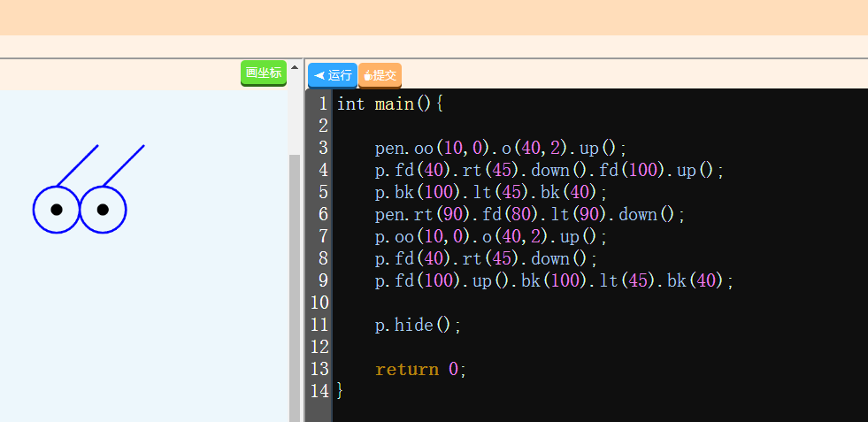The image size is (868, 422).
Task: Click the closing brace on line 14
Action: tap(340, 392)
